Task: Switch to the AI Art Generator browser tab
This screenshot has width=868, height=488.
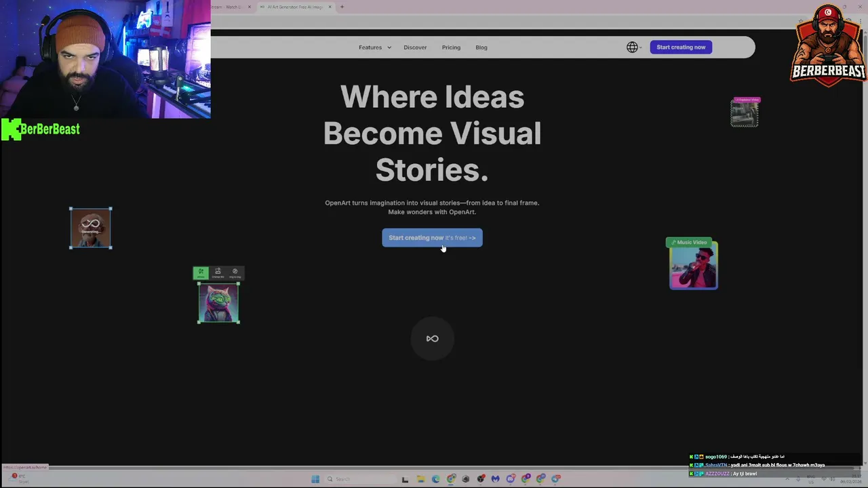Action: pyautogui.click(x=294, y=7)
